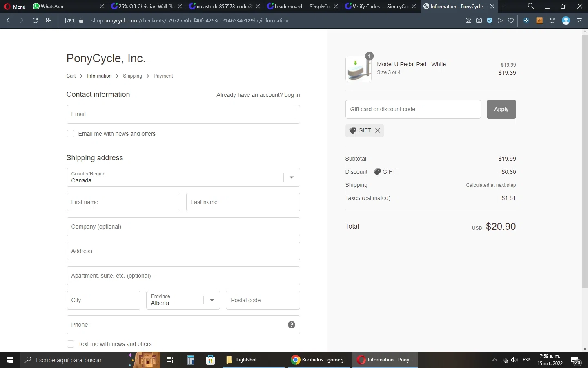588x368 pixels.
Task: Open the Lightshot taskbar item
Action: [253, 360]
